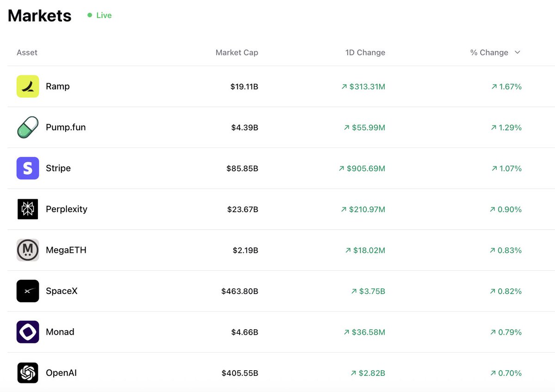Click Stripe market cap $85.85B
555x392 pixels.
pos(242,168)
